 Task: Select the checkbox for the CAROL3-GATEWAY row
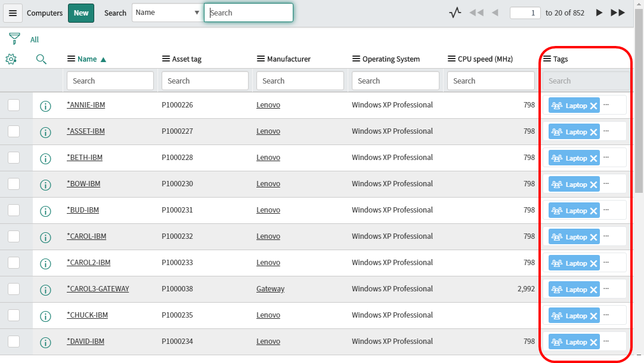pyautogui.click(x=13, y=289)
